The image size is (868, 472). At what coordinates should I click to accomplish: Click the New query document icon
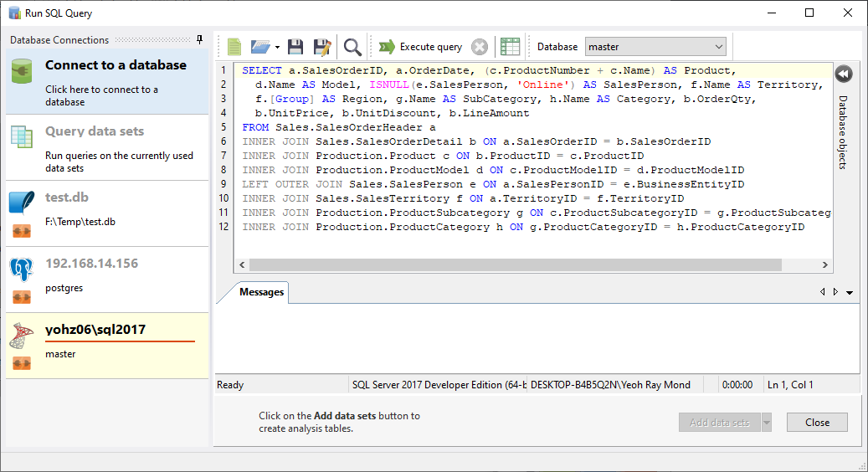[234, 47]
